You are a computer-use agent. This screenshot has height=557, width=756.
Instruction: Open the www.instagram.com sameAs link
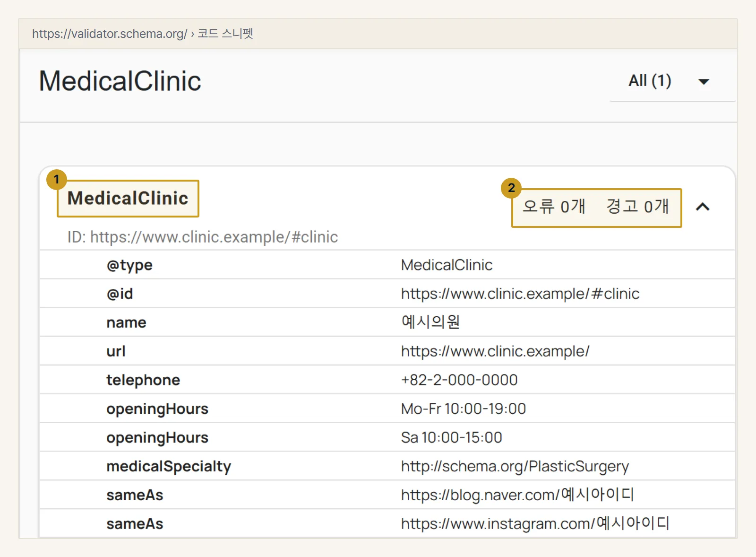[x=535, y=524]
